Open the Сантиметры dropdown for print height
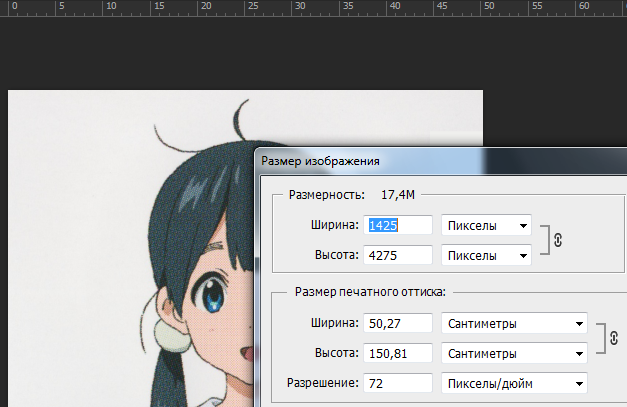The height and width of the screenshot is (407, 627). [514, 353]
